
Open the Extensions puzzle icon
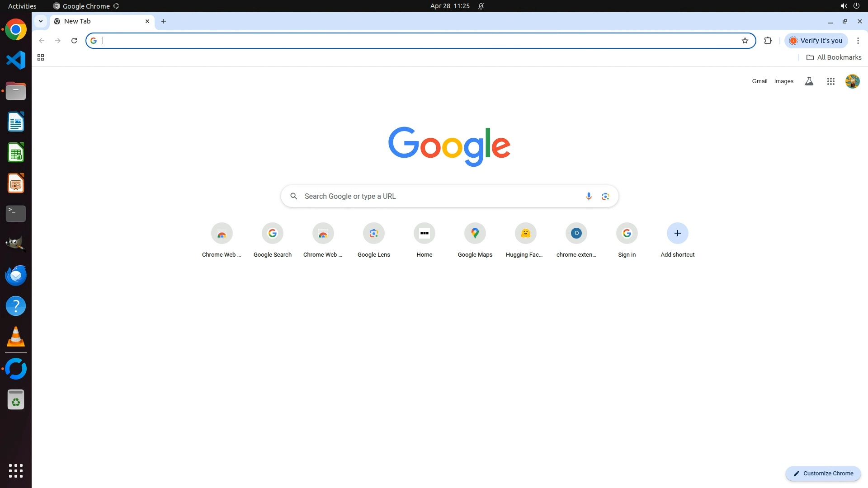pos(768,41)
